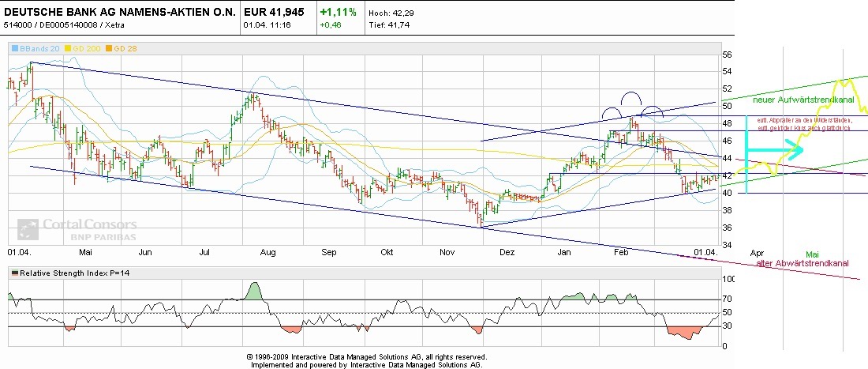Screen dimensions: 868x369
Task: Click the '+1,11%' percentage change
Action: pos(339,12)
